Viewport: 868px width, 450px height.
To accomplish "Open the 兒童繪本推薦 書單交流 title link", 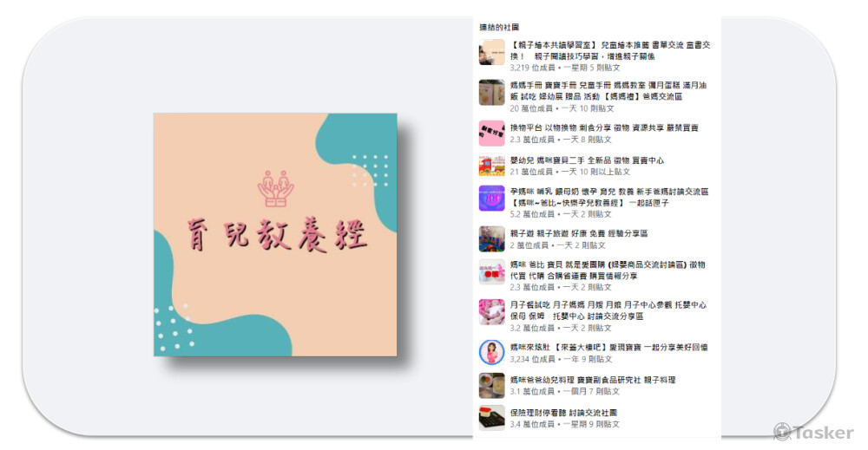I will pos(610,50).
